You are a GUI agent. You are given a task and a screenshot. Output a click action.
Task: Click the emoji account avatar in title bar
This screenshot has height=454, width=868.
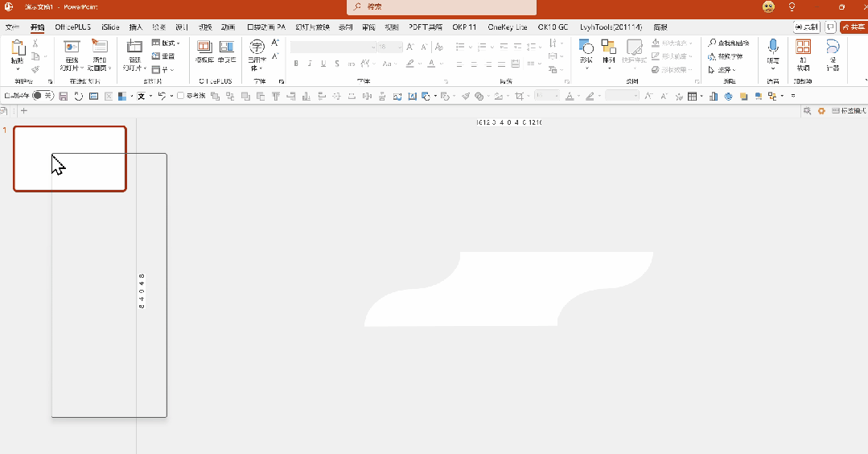coord(768,6)
